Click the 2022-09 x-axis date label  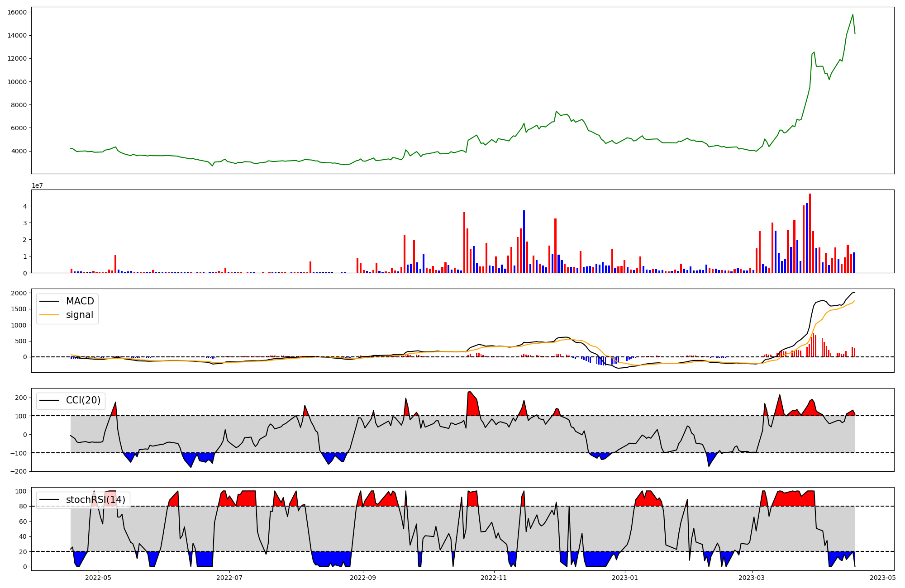tap(363, 578)
